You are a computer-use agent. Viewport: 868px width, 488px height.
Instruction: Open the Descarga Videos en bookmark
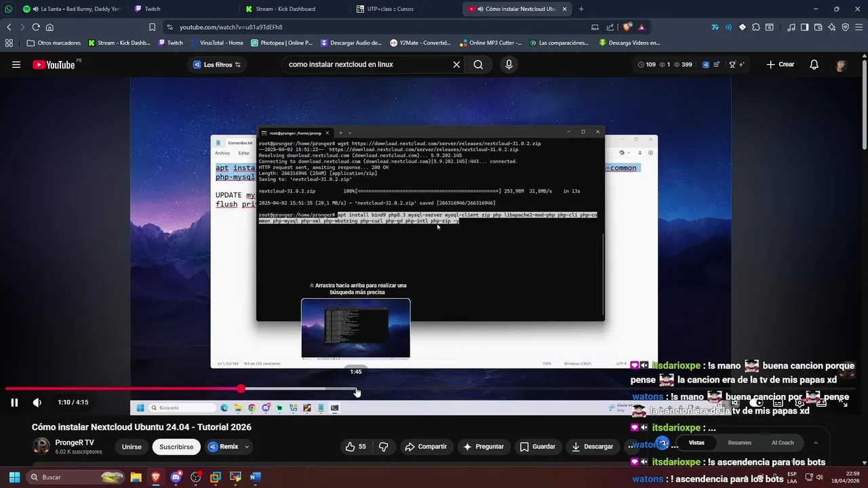(x=629, y=43)
